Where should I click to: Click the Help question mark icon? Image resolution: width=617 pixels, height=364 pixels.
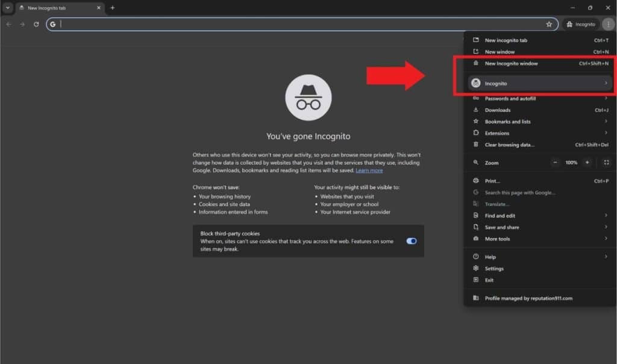(x=476, y=257)
